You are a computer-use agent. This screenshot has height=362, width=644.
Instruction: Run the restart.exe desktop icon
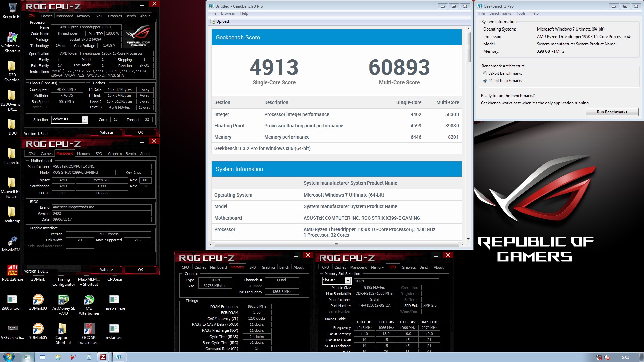pos(114,328)
